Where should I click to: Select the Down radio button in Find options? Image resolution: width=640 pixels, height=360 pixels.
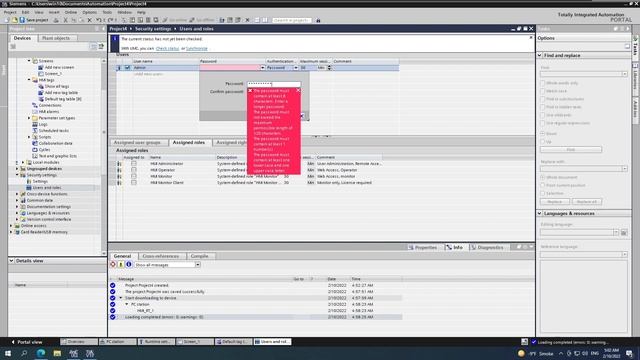point(542,133)
